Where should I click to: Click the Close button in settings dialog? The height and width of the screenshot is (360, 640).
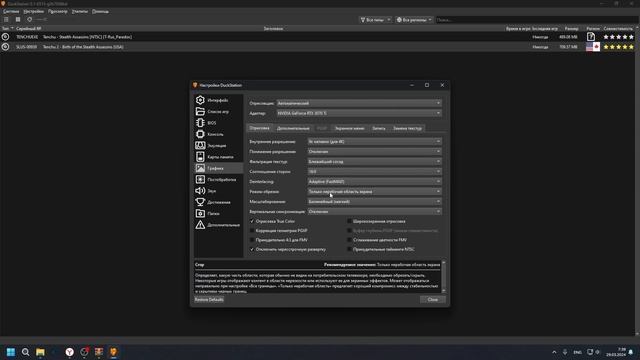click(433, 300)
